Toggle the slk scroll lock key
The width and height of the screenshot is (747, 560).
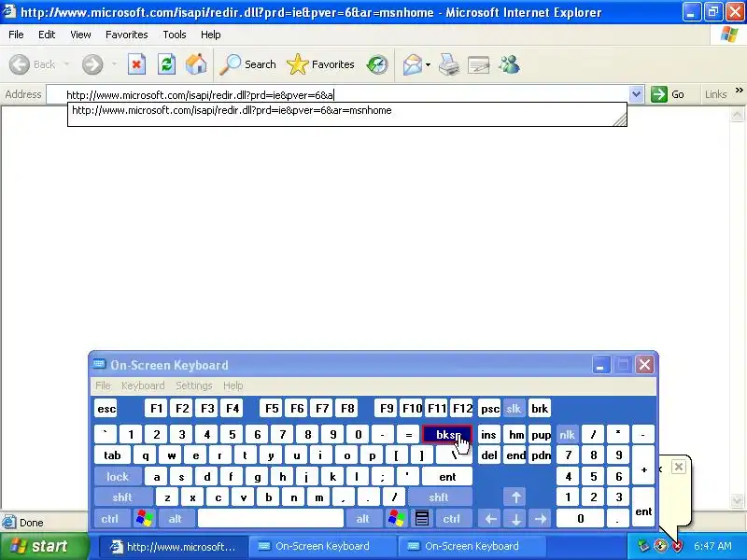point(514,409)
